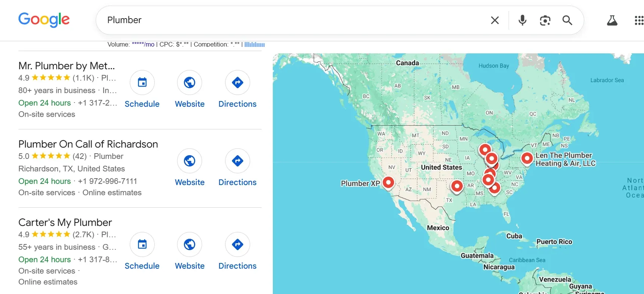Click 'Labrador Sea' label on map
The width and height of the screenshot is (644, 294).
coord(607,80)
